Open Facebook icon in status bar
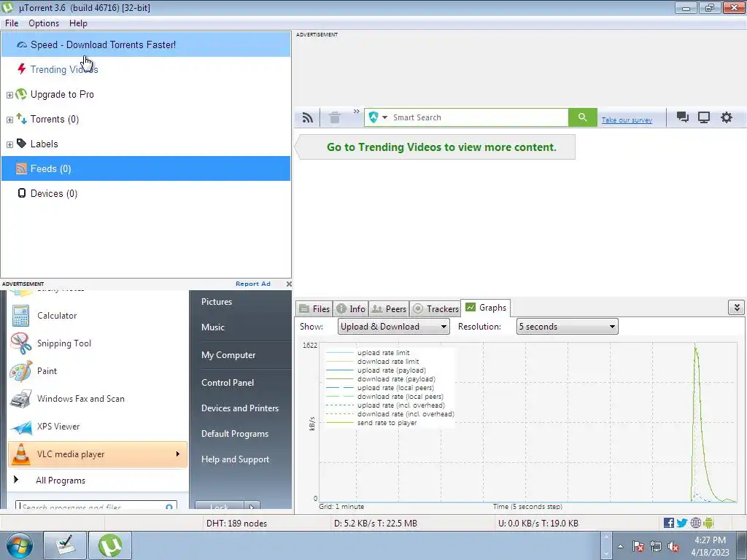This screenshot has width=747, height=560. click(669, 523)
